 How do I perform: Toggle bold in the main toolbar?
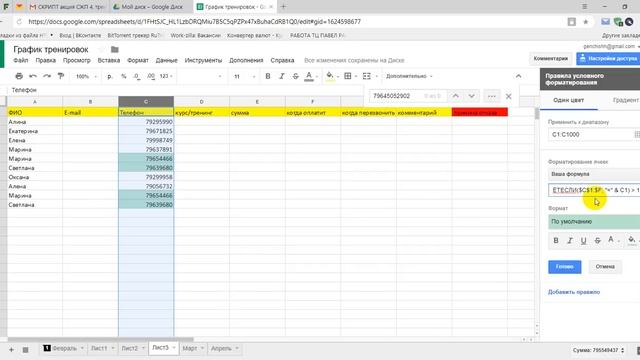pos(268,76)
